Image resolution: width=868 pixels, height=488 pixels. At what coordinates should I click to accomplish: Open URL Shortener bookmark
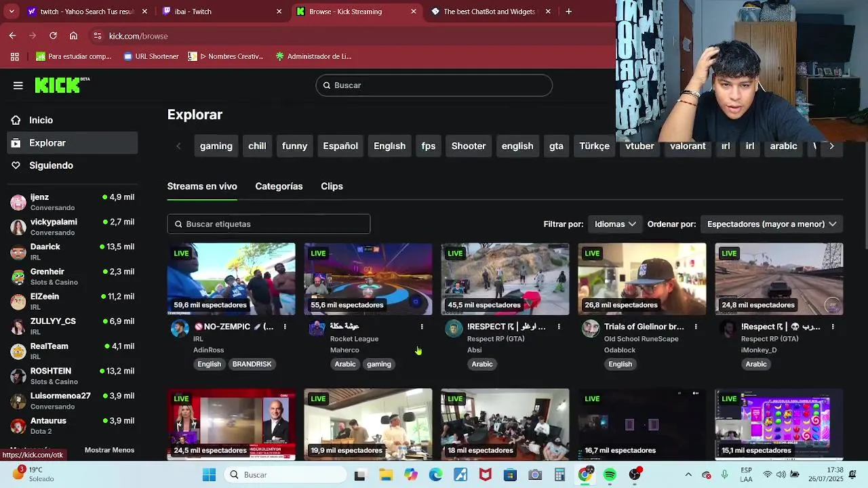[151, 56]
